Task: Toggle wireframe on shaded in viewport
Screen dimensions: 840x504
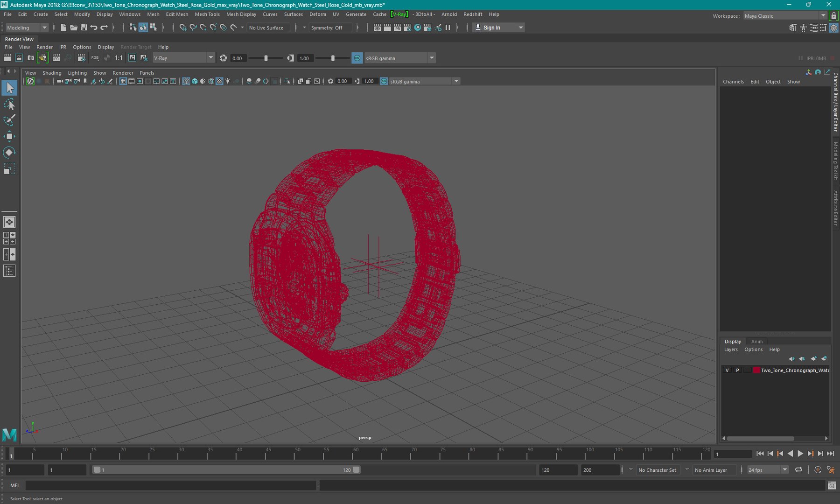Action: tap(211, 81)
